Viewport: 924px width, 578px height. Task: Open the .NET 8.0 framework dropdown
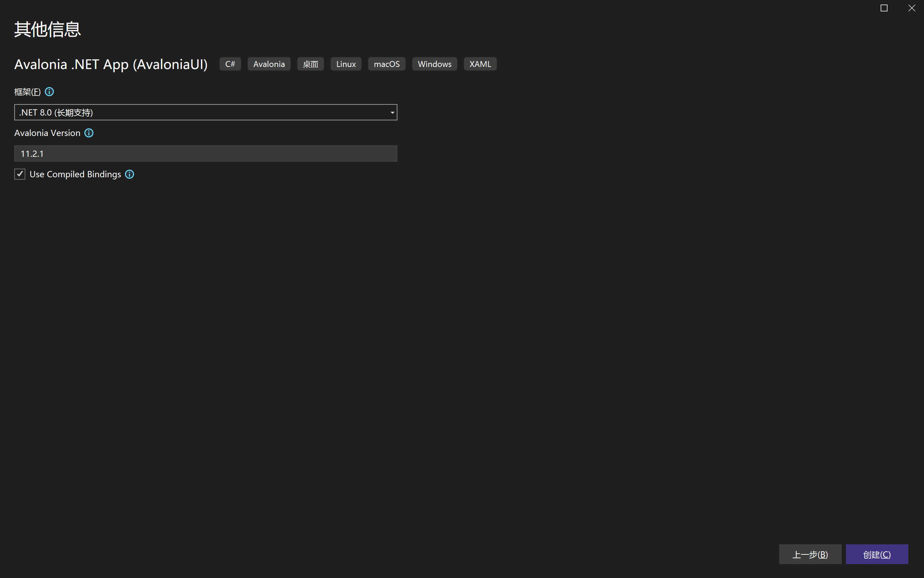[x=206, y=112]
